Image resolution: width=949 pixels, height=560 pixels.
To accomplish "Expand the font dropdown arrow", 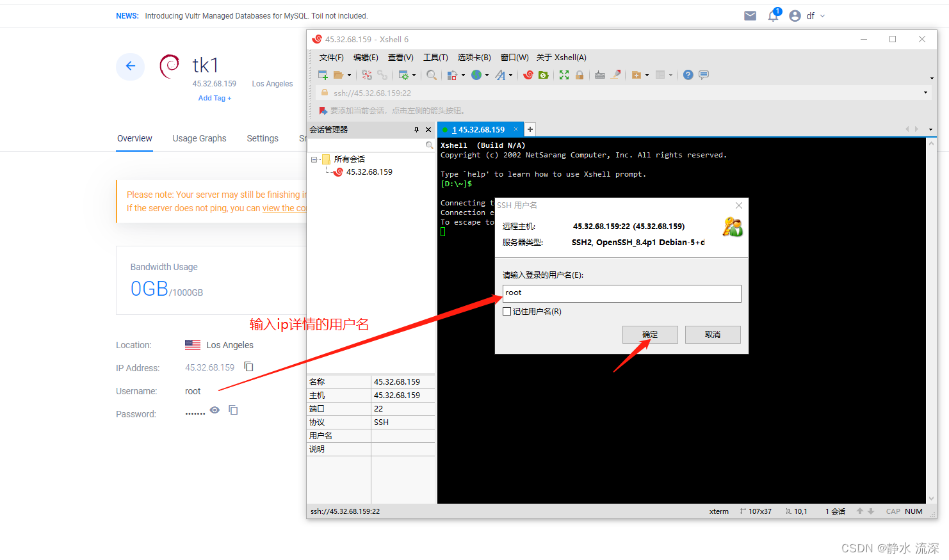I will [x=510, y=76].
